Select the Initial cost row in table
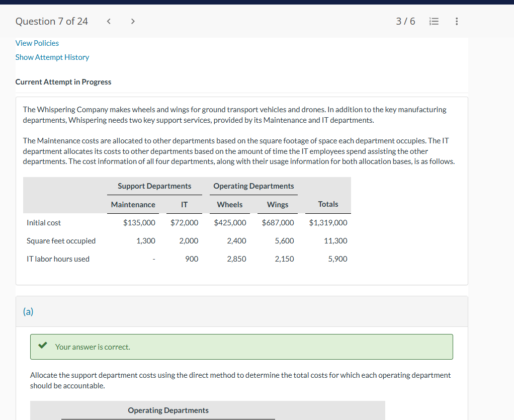The image size is (514, 420). point(43,222)
